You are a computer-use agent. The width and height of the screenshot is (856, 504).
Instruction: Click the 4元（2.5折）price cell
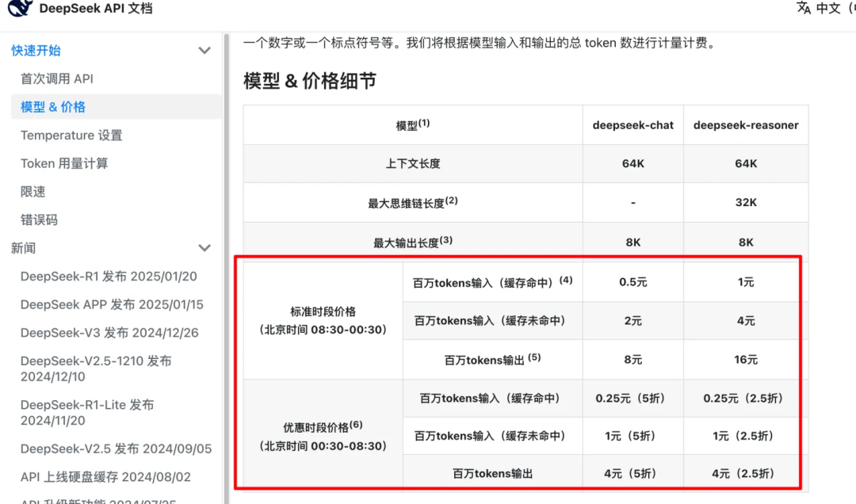click(x=746, y=473)
